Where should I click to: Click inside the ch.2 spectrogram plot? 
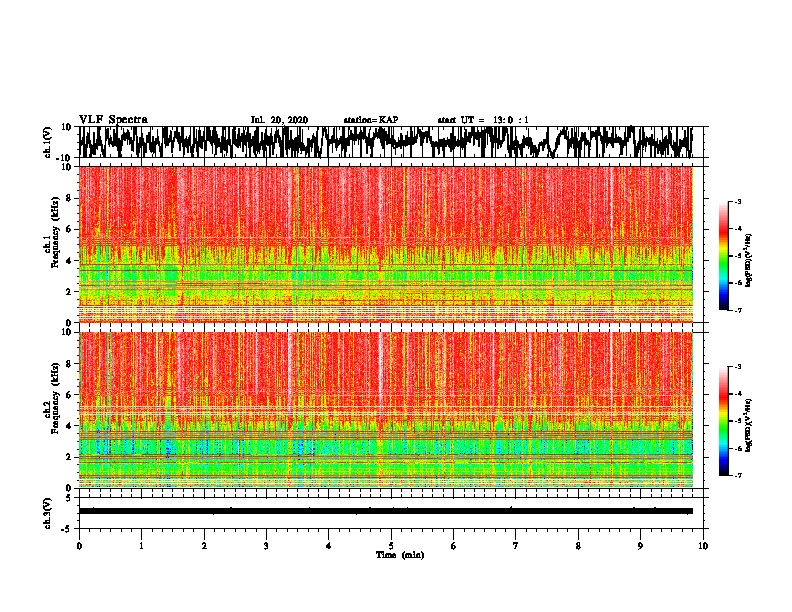[391, 410]
